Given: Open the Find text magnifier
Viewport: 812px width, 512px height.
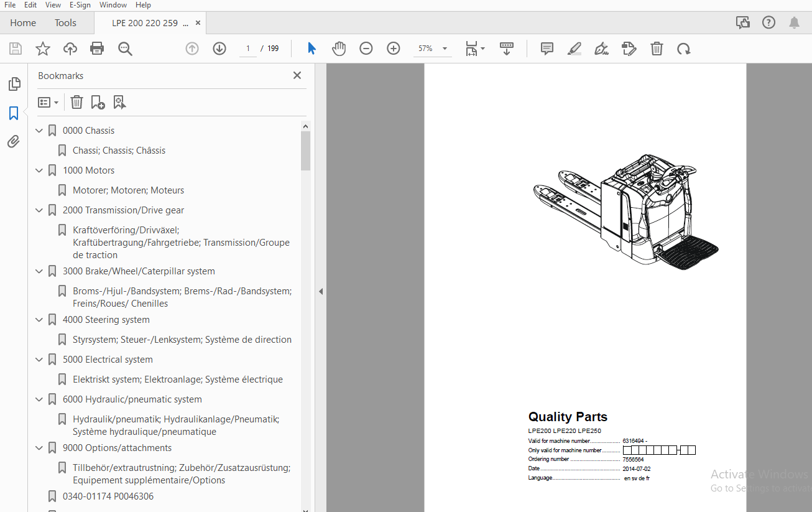Looking at the screenshot, I should tap(126, 49).
